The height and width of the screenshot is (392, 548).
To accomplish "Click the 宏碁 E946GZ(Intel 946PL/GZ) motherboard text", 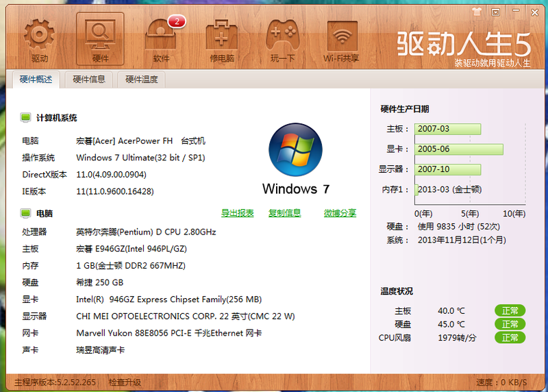I will pos(132,249).
